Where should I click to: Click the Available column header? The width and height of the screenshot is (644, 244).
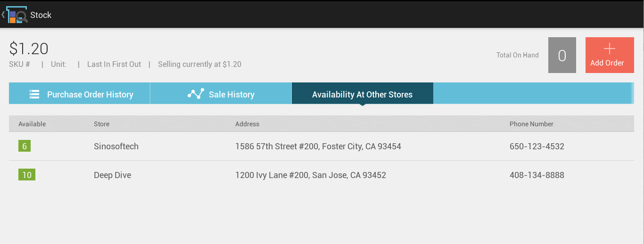(32, 124)
